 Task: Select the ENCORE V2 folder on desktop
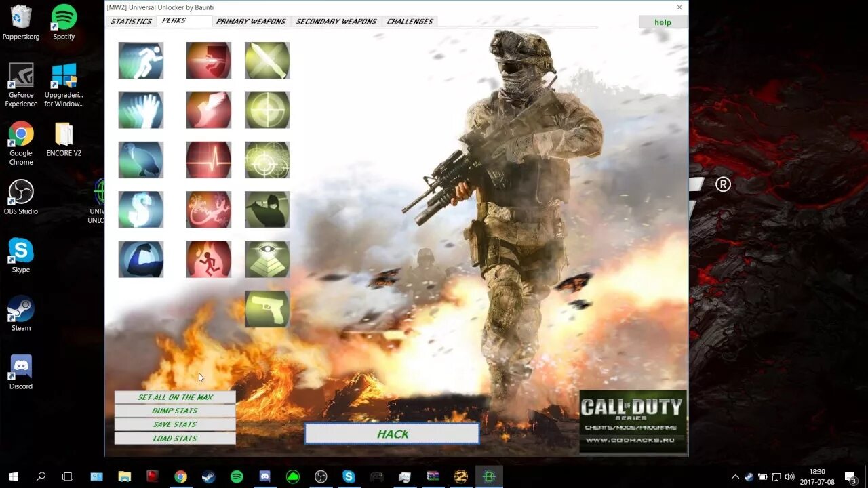pos(64,139)
